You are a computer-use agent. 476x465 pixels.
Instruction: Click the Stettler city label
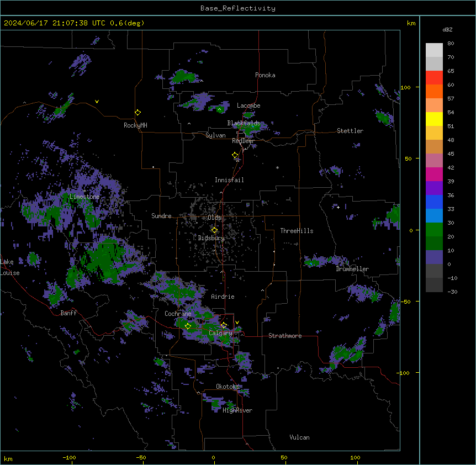tap(350, 131)
